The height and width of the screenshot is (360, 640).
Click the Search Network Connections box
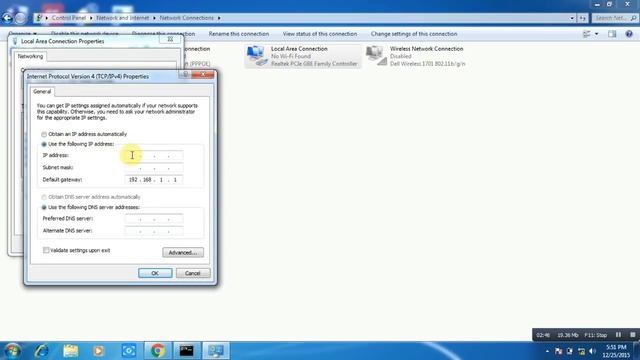pyautogui.click(x=615, y=18)
